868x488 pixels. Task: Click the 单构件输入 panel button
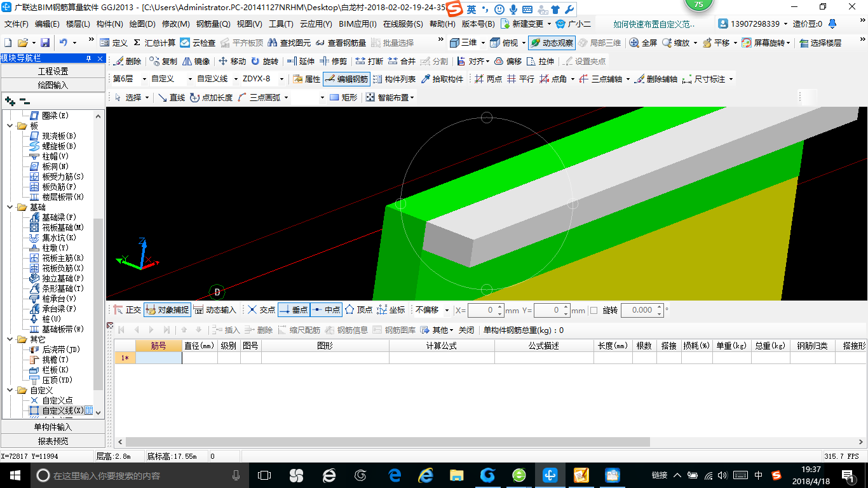[53, 427]
